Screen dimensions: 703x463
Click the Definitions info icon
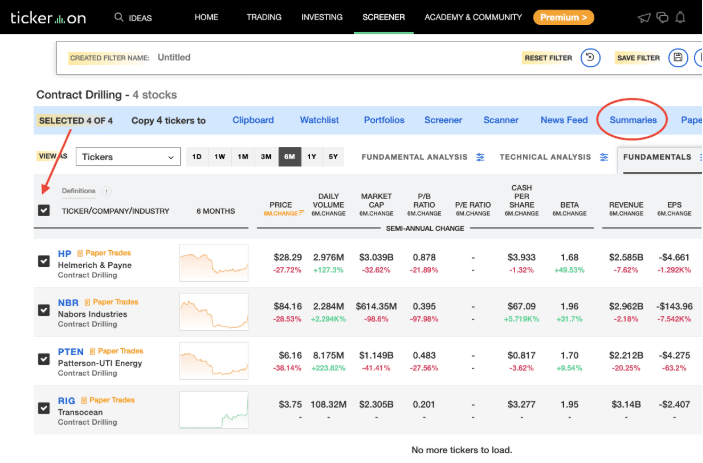pyautogui.click(x=106, y=191)
